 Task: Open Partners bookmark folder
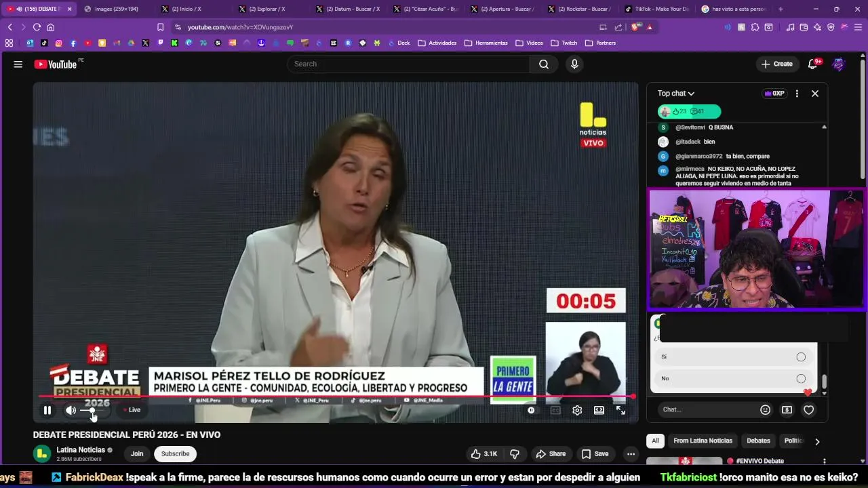[x=601, y=43]
